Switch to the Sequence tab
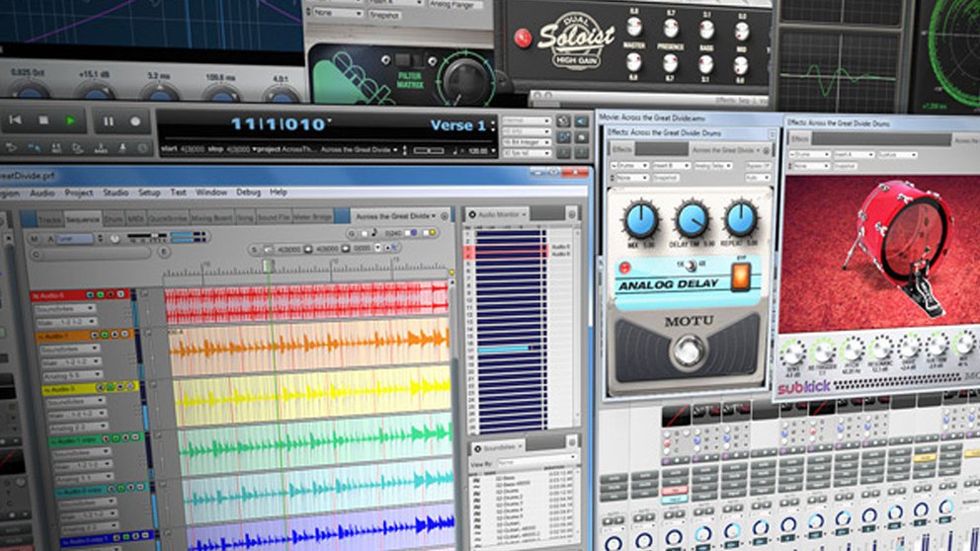The height and width of the screenshot is (551, 980). (x=83, y=218)
